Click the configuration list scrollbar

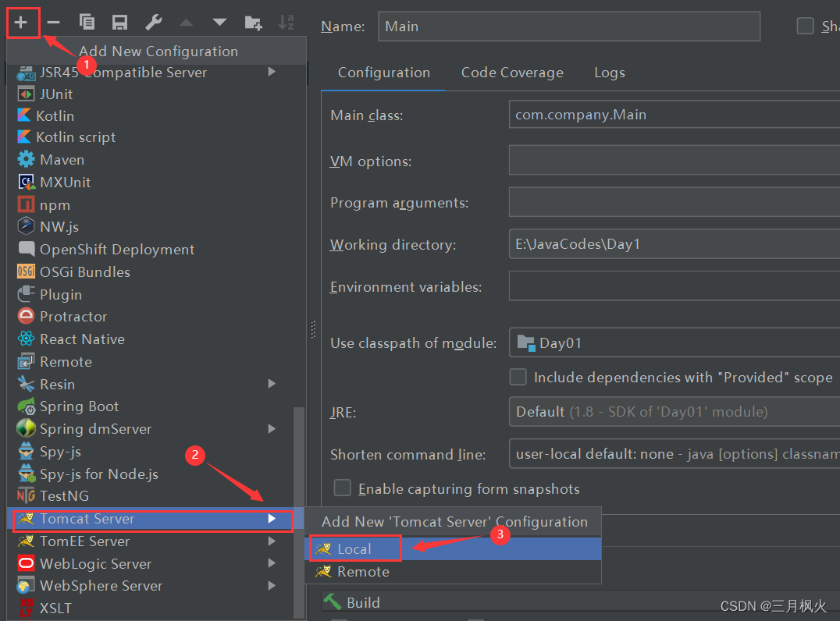click(x=299, y=511)
